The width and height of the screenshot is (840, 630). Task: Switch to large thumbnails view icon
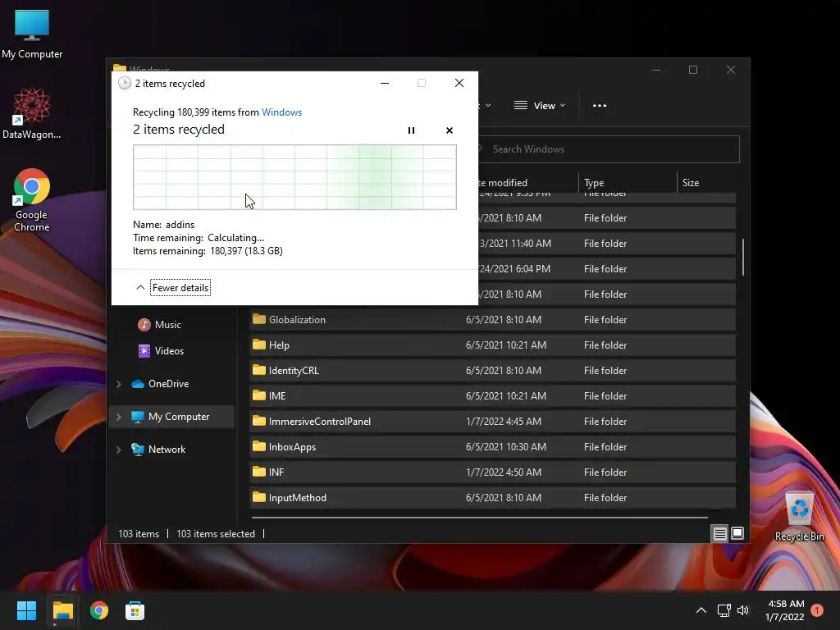click(737, 533)
